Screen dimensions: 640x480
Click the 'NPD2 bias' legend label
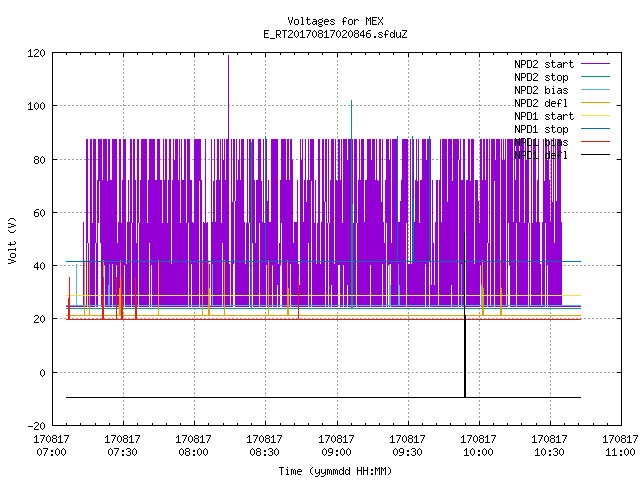(541, 90)
